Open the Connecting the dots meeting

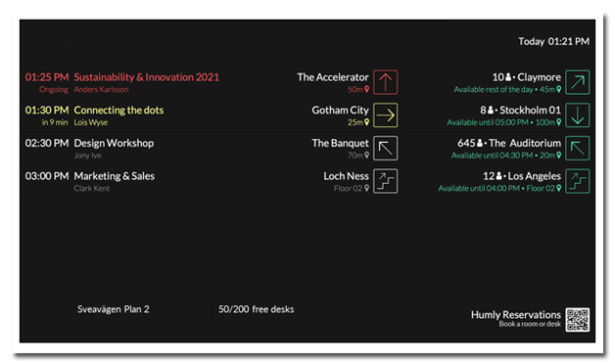point(118,111)
